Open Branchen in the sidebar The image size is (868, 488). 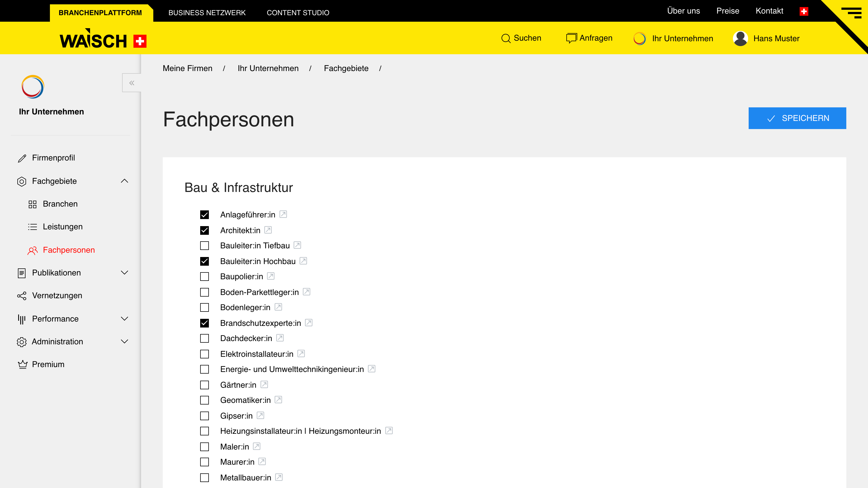60,204
